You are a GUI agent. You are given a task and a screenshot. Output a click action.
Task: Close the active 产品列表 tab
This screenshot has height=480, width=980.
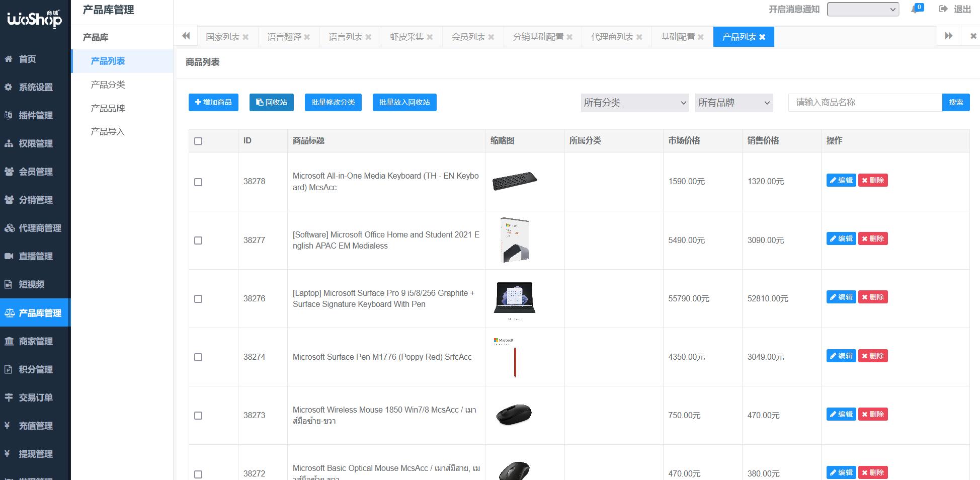tap(762, 37)
